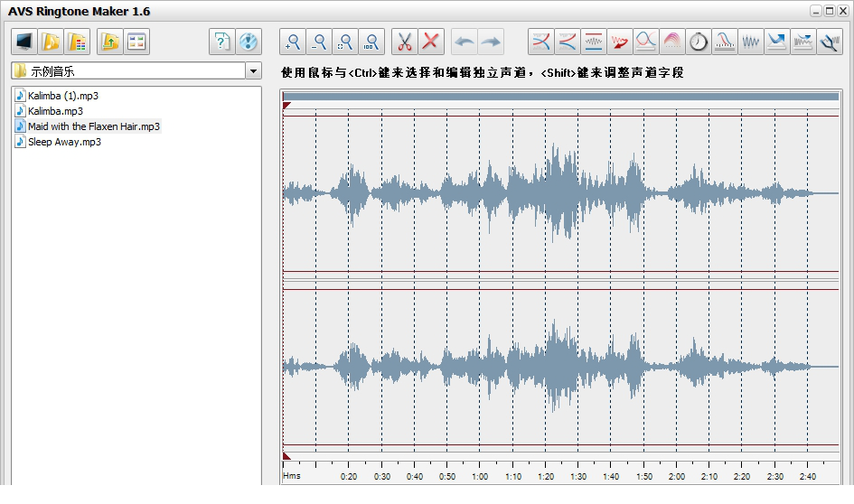Viewport: 854px width, 504px height.
Task: Open the computer monitor source icon
Action: (24, 42)
